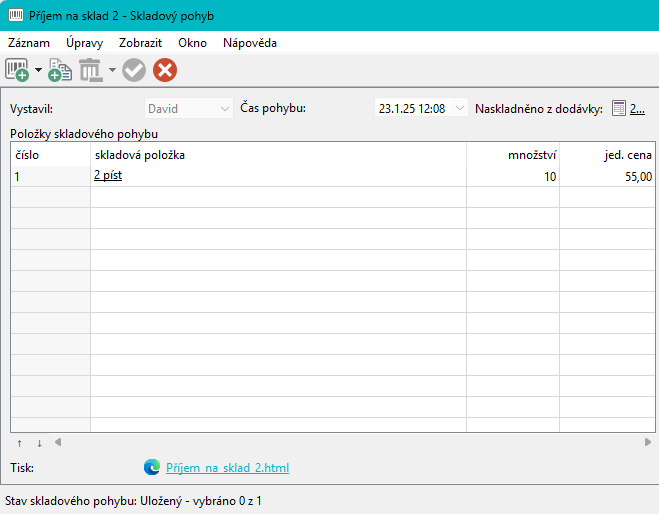Click the delete trash icon in toolbar
Viewport: 659px width, 514px height.
point(91,70)
